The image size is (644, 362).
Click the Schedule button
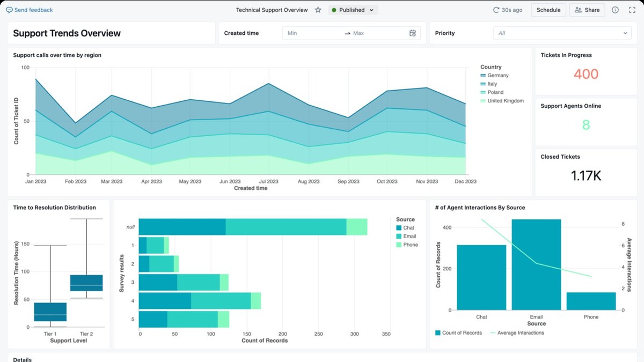(x=548, y=10)
